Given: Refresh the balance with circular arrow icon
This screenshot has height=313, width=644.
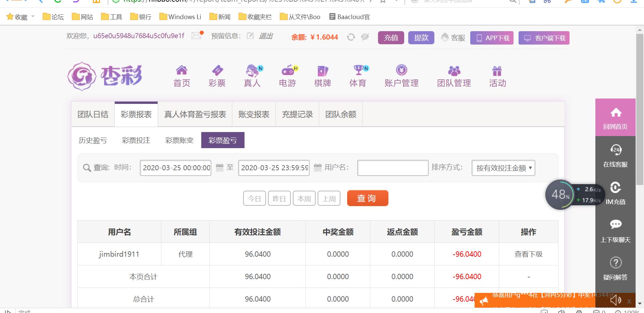Looking at the screenshot, I should [x=351, y=37].
